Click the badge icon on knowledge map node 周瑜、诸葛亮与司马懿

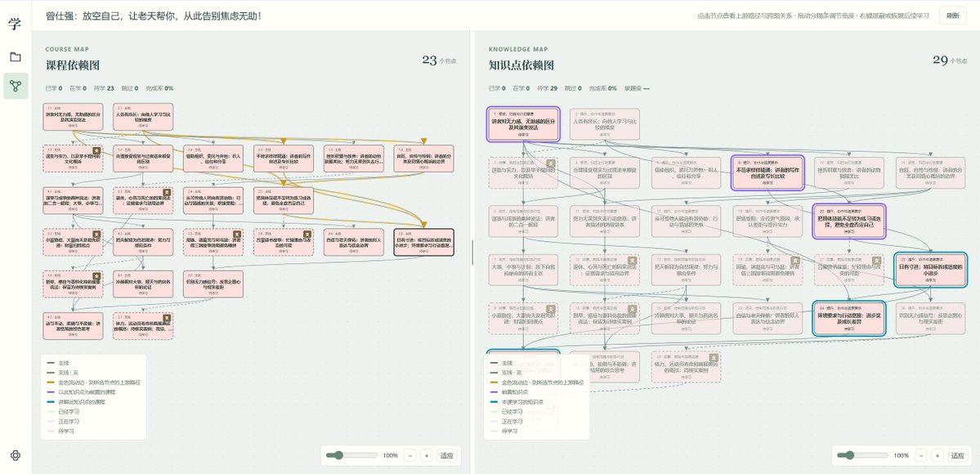pos(794,260)
